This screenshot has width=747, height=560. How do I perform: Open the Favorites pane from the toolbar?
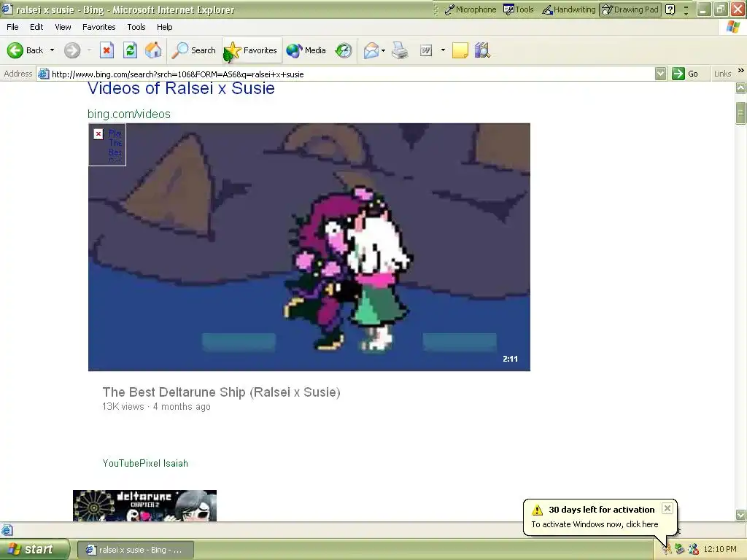pyautogui.click(x=252, y=50)
